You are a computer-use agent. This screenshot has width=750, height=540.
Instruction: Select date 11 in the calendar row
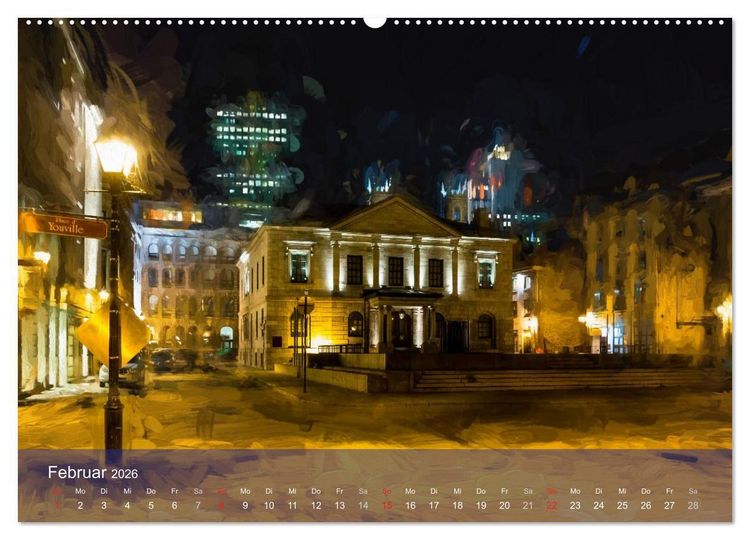coord(292,505)
